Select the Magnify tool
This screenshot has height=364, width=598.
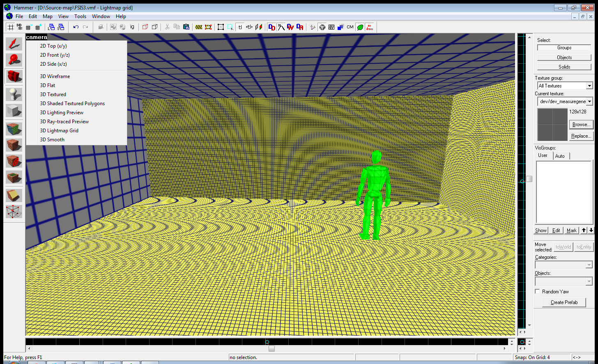(14, 60)
